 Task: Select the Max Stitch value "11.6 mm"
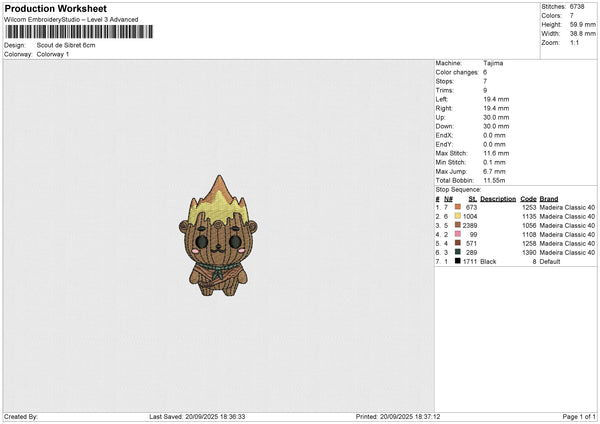click(496, 153)
